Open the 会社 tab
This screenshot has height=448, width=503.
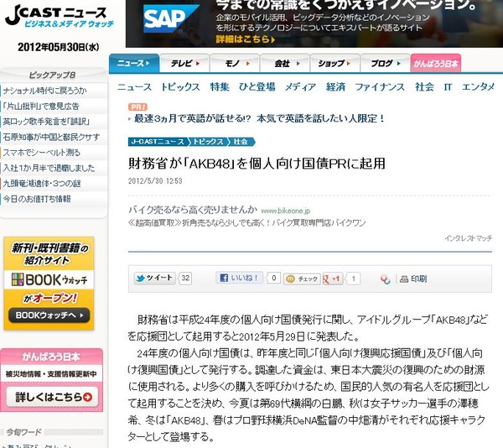pos(285,64)
